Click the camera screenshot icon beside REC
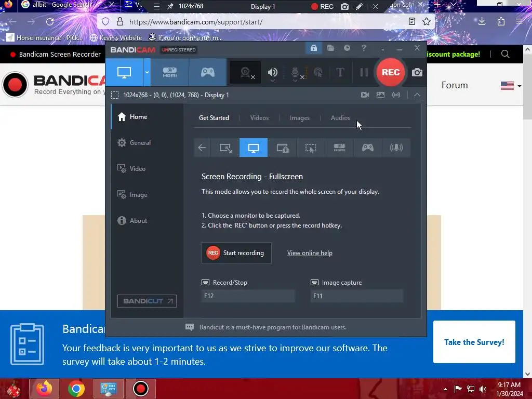 (417, 72)
